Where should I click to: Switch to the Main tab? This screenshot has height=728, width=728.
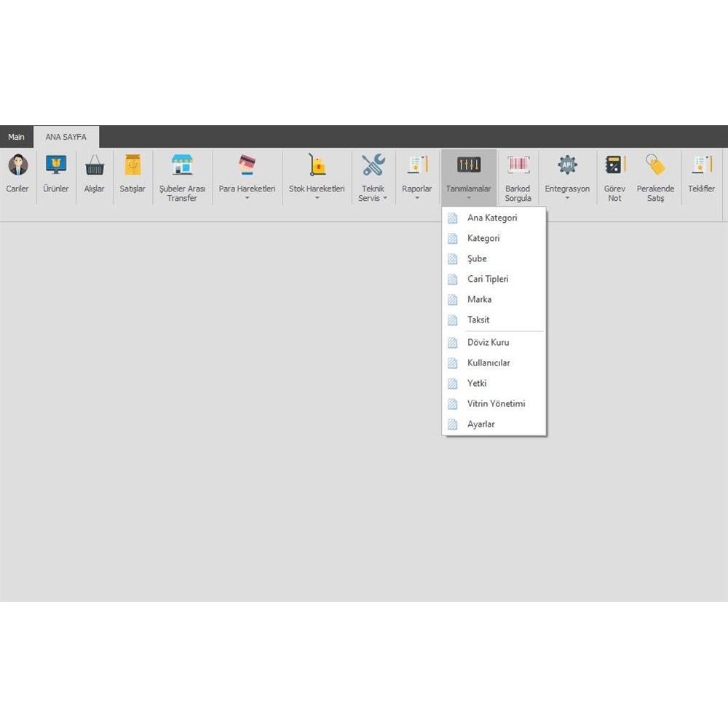(x=16, y=137)
